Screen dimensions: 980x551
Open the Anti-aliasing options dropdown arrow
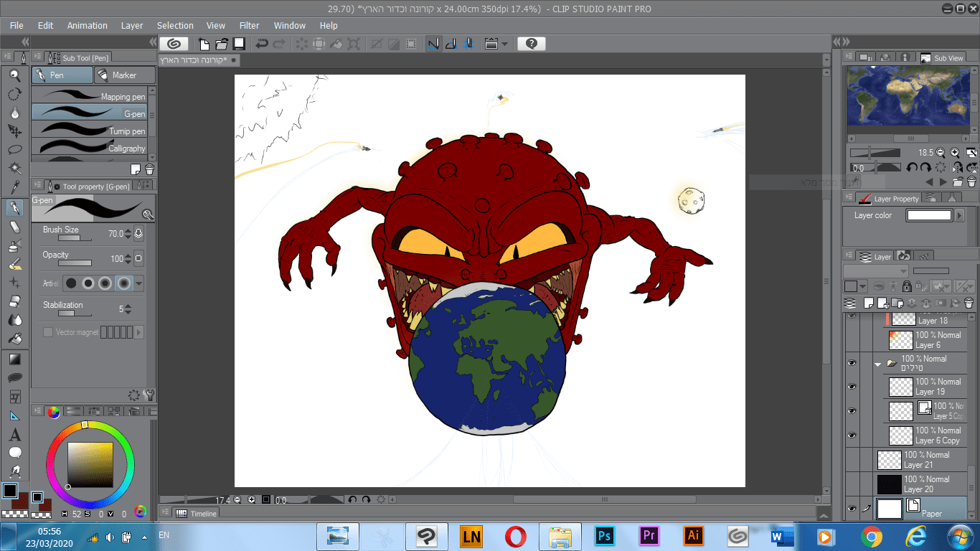coord(139,283)
